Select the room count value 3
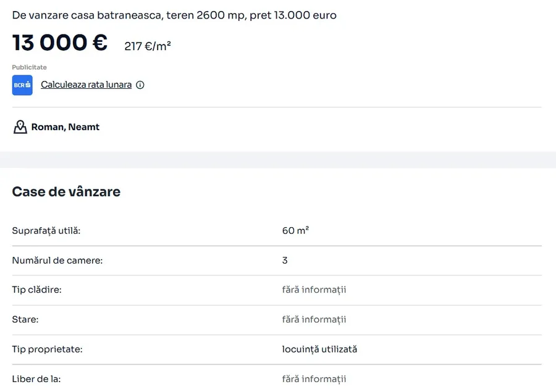This screenshot has height=392, width=556. pyautogui.click(x=285, y=261)
